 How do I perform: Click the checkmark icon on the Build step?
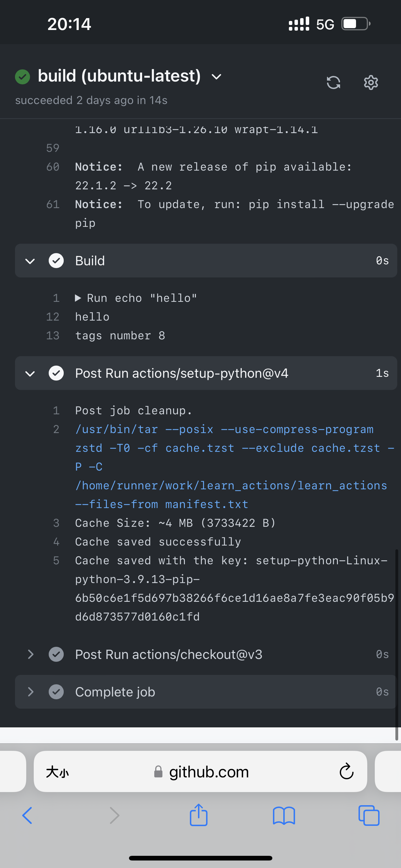pyautogui.click(x=56, y=261)
